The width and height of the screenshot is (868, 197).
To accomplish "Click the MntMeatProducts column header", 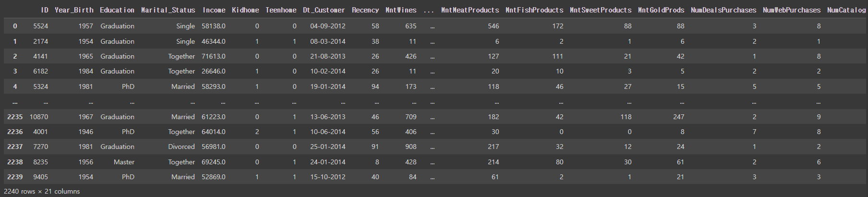I will pos(470,10).
